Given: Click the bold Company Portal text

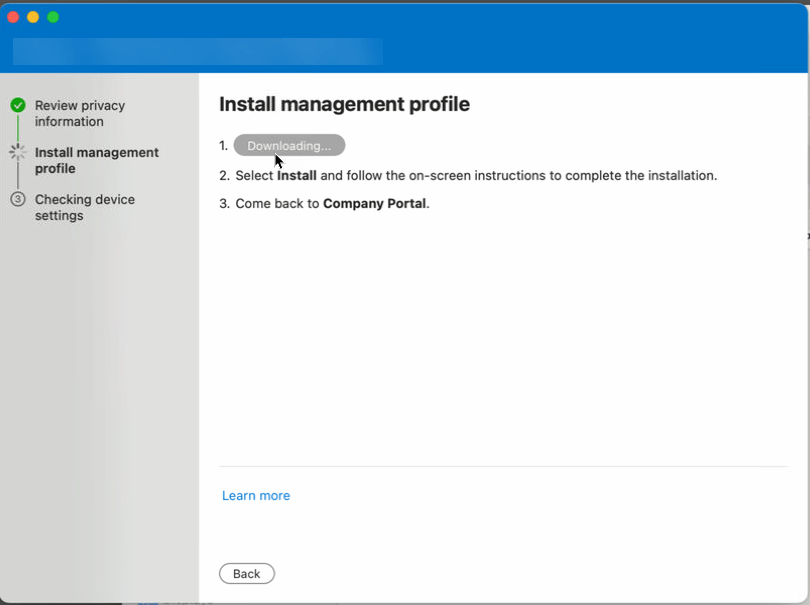Looking at the screenshot, I should point(375,204).
